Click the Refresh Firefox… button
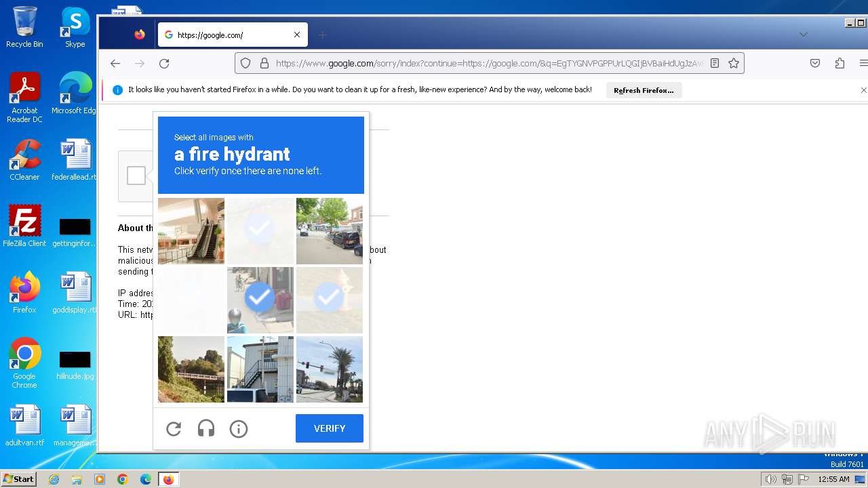 tap(644, 90)
